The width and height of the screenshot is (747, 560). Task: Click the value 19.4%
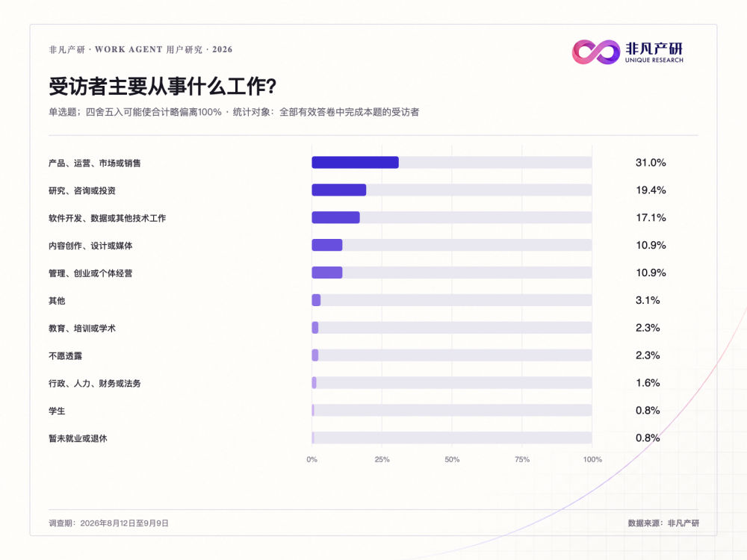[x=651, y=190]
